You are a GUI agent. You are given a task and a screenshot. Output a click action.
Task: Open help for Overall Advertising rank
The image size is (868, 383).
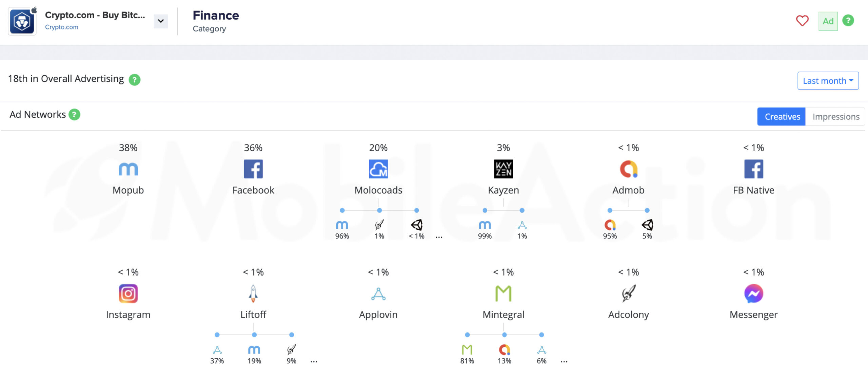tap(134, 80)
